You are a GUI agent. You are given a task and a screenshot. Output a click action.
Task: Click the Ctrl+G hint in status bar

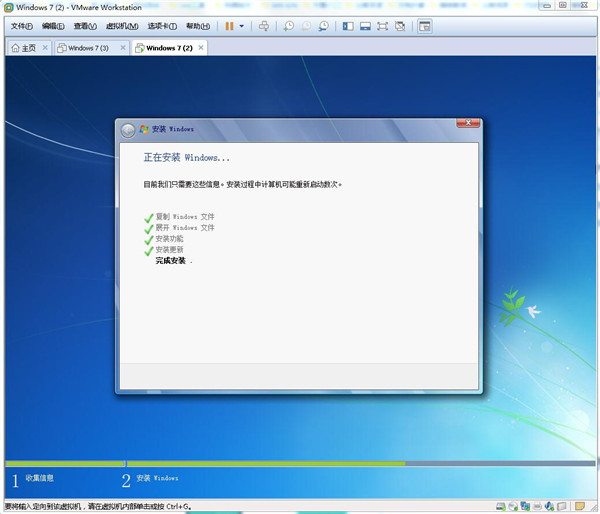point(178,506)
